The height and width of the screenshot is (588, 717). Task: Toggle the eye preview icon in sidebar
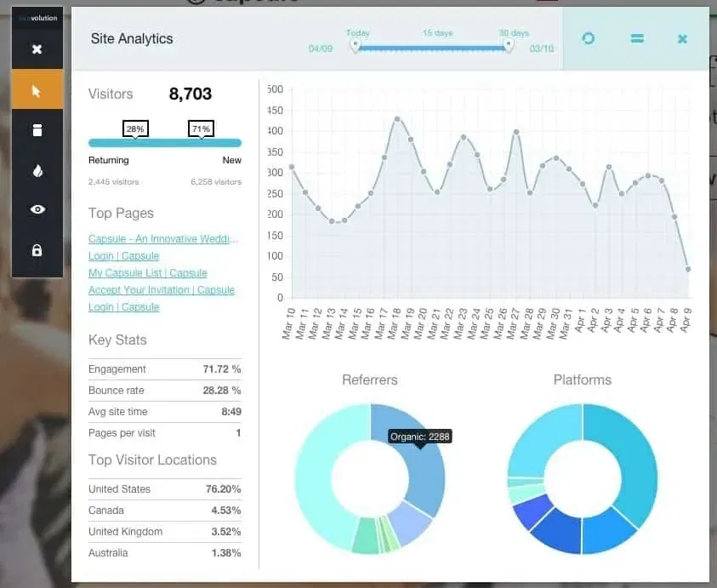coord(37,209)
